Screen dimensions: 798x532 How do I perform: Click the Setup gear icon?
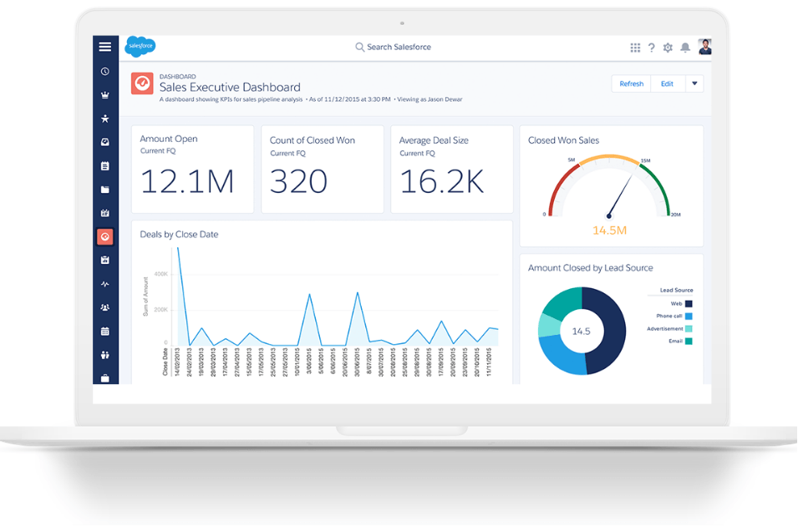pos(668,48)
